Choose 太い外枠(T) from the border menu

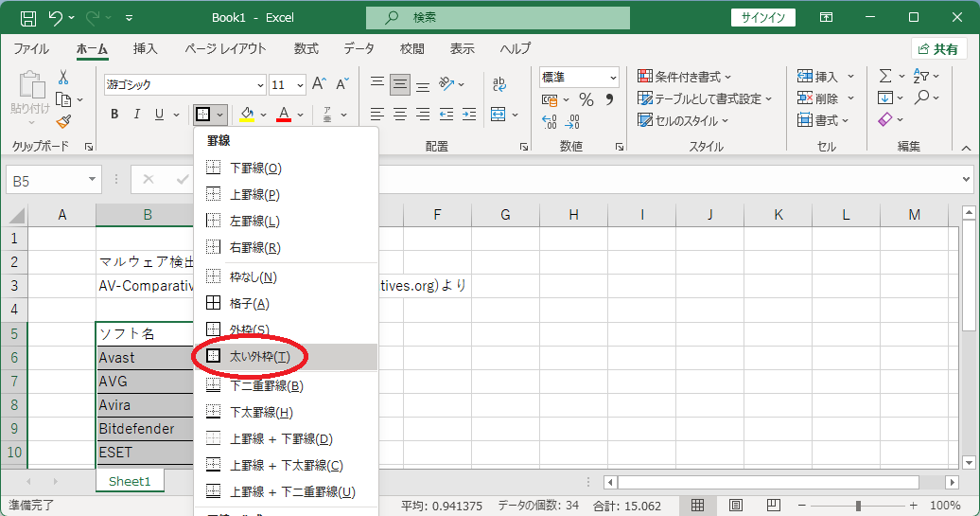pos(286,357)
